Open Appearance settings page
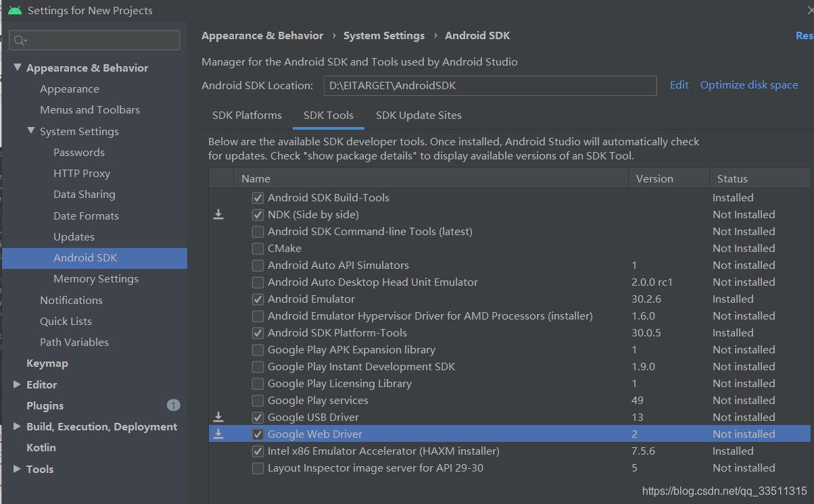The width and height of the screenshot is (814, 504). [70, 89]
